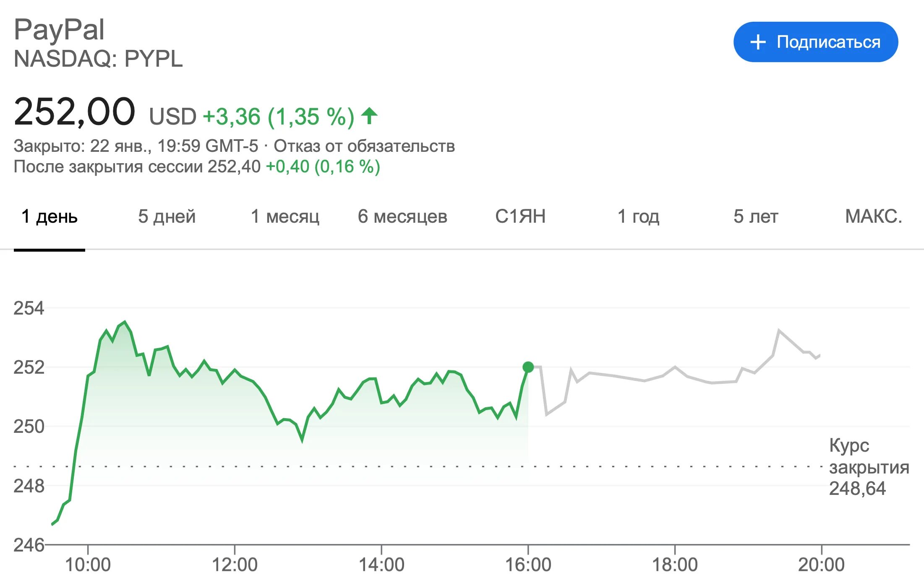The height and width of the screenshot is (588, 924).
Task: Select the 1 день tab
Action: pos(50,216)
